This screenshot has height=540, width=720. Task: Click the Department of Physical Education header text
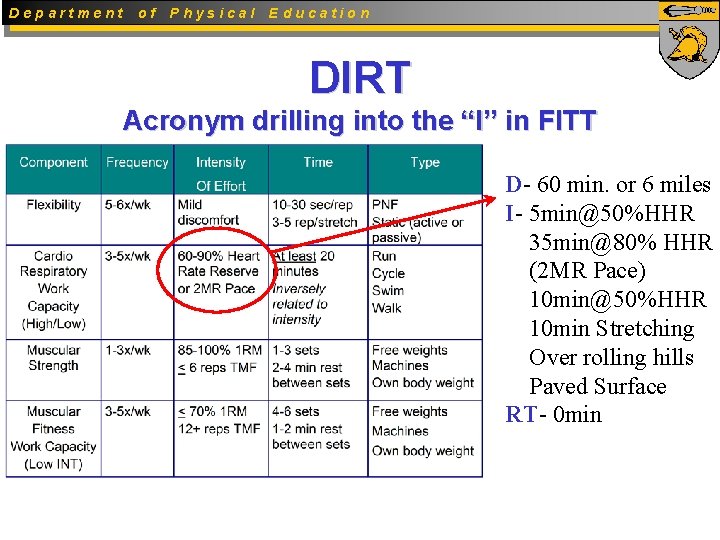(x=189, y=13)
